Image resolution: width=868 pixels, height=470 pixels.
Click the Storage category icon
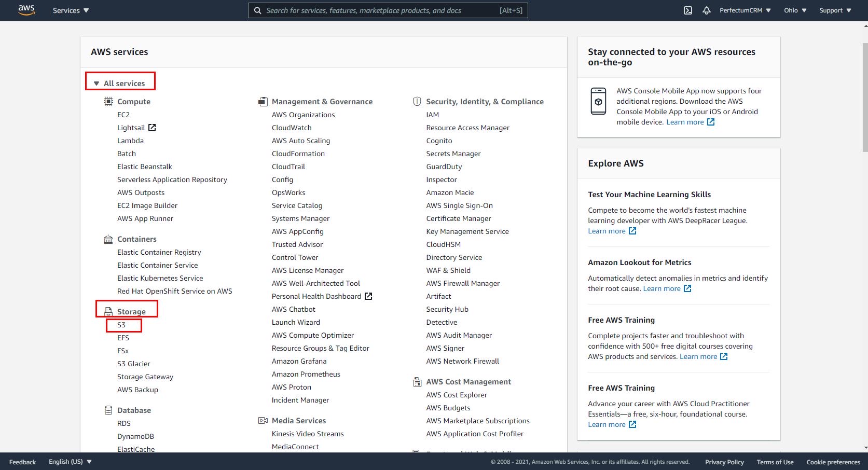click(108, 312)
